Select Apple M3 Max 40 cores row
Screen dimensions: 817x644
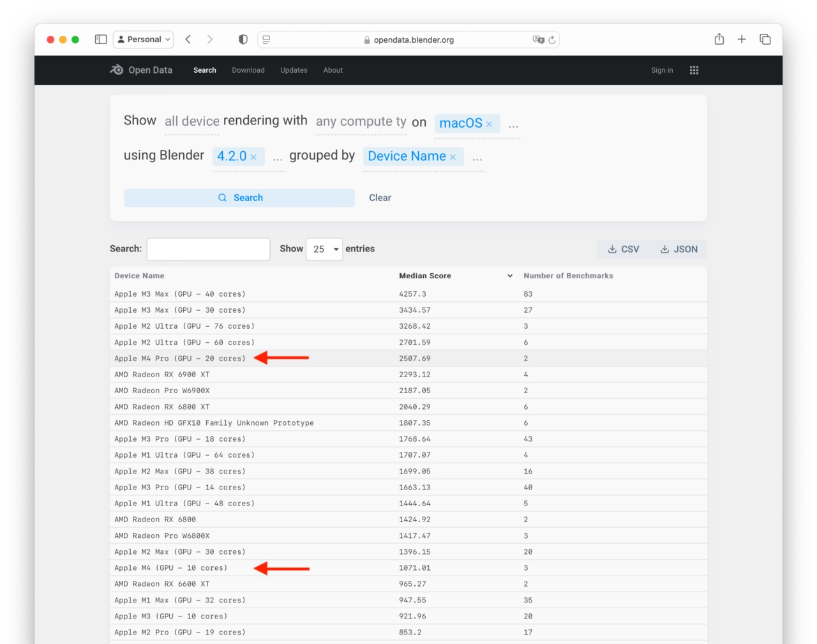408,294
